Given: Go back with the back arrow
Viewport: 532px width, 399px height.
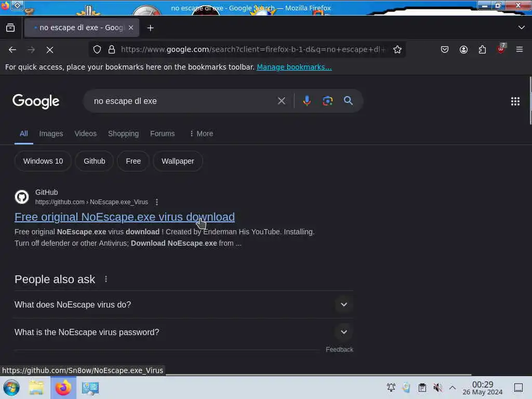Looking at the screenshot, I should [x=12, y=50].
